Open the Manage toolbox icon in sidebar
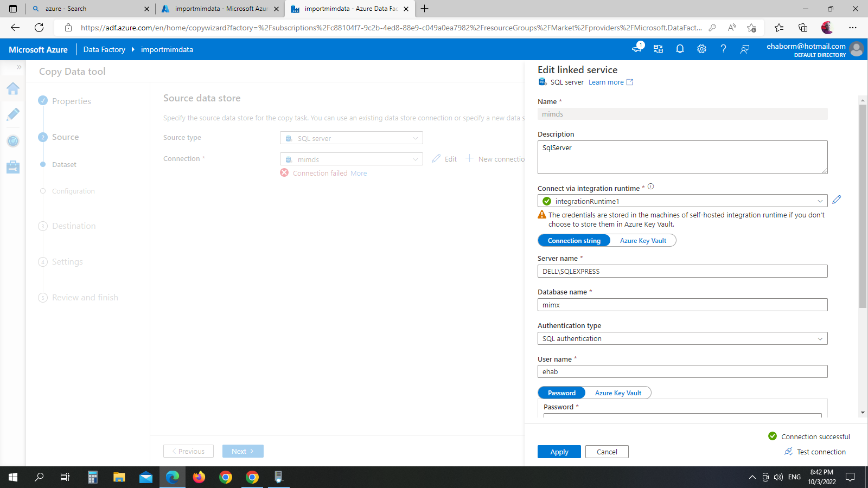 click(13, 167)
